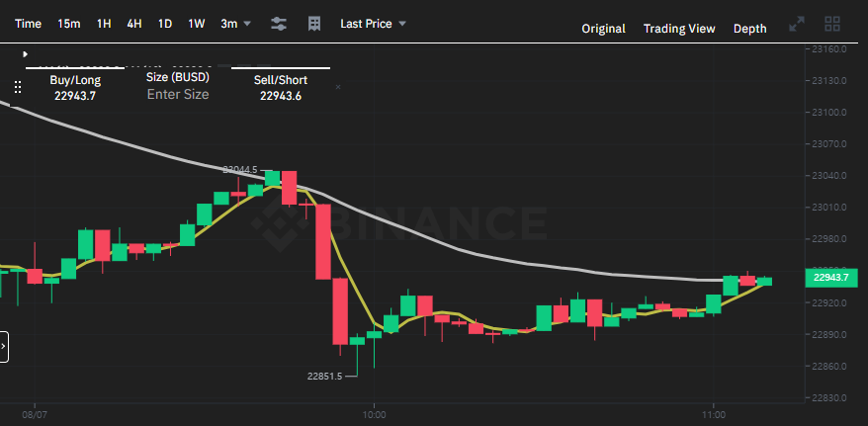868x426 pixels.
Task: Click the 11:00 time axis label
Action: pyautogui.click(x=714, y=414)
